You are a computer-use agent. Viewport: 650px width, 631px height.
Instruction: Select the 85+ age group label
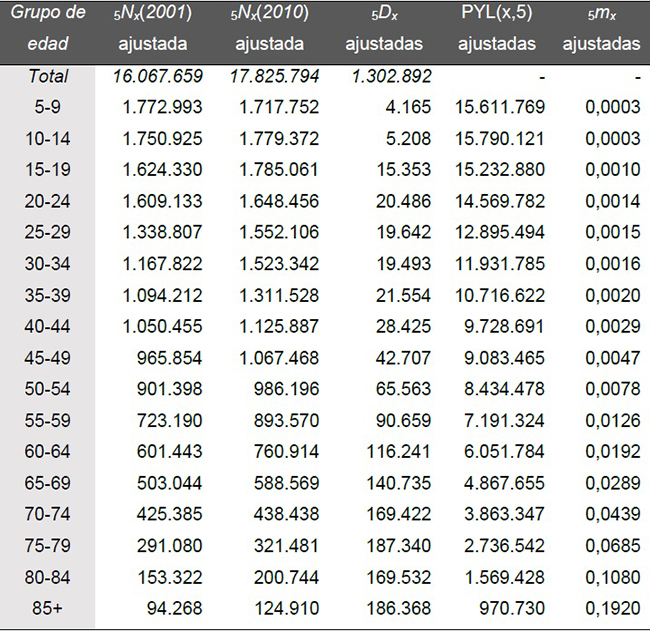click(47, 609)
